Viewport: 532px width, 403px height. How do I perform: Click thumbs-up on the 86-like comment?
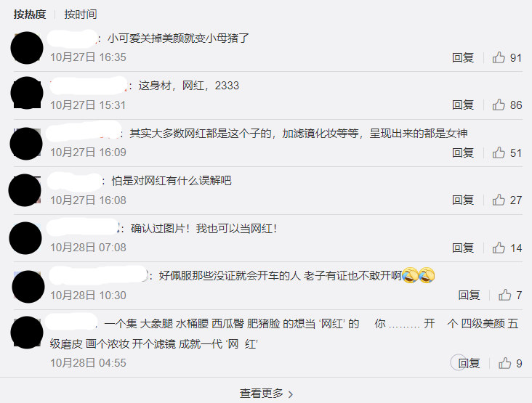pyautogui.click(x=499, y=105)
